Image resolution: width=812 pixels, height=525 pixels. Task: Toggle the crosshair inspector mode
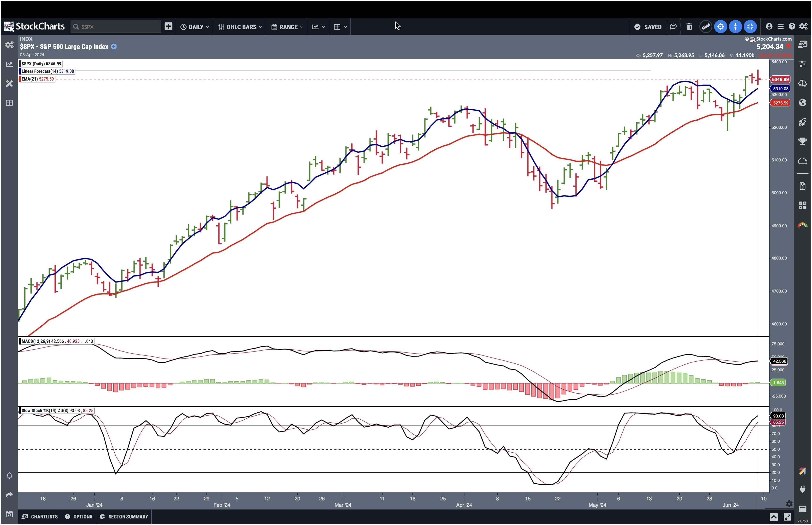tap(721, 27)
